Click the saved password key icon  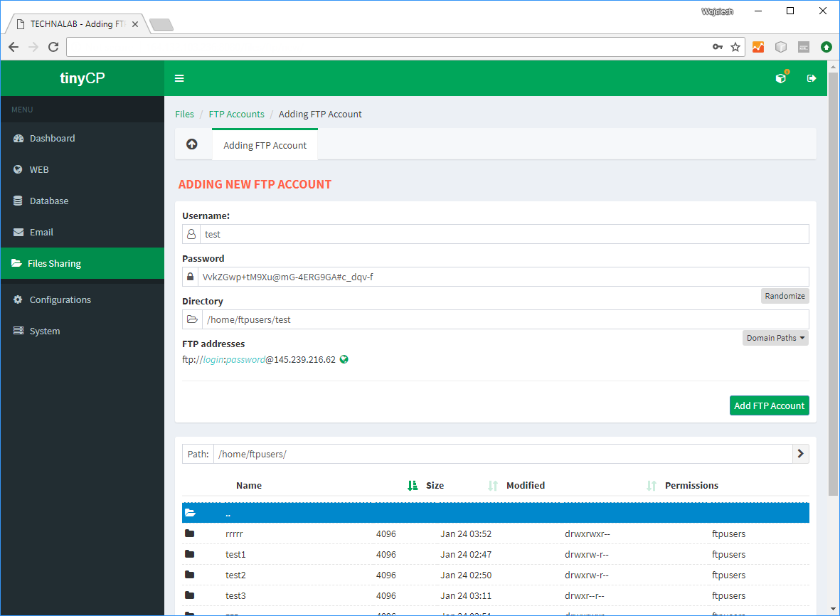tap(718, 47)
